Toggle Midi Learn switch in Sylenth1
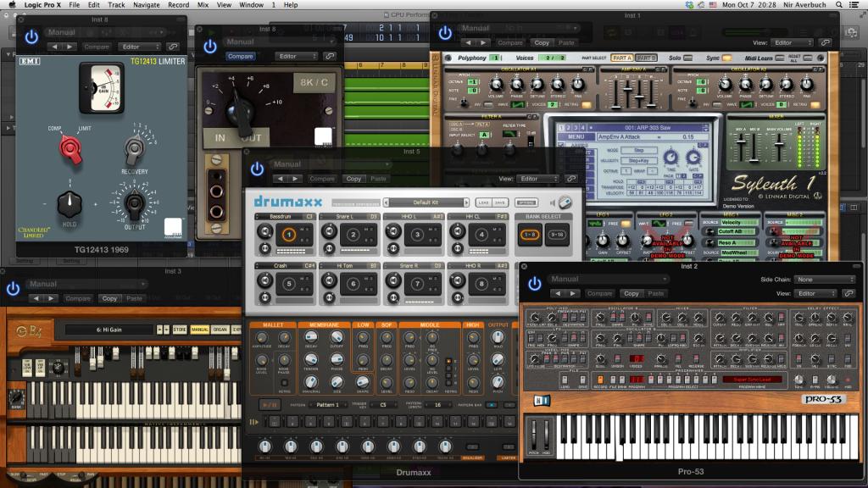 pyautogui.click(x=780, y=58)
